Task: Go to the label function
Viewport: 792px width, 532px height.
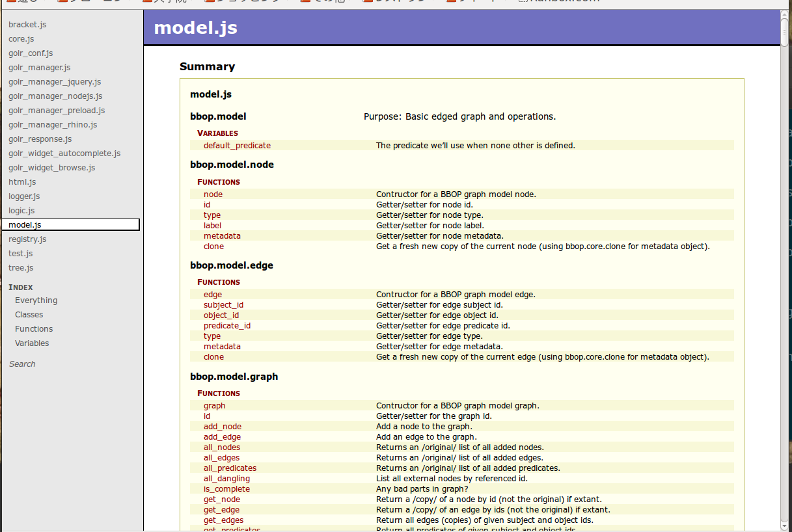Action: [212, 226]
